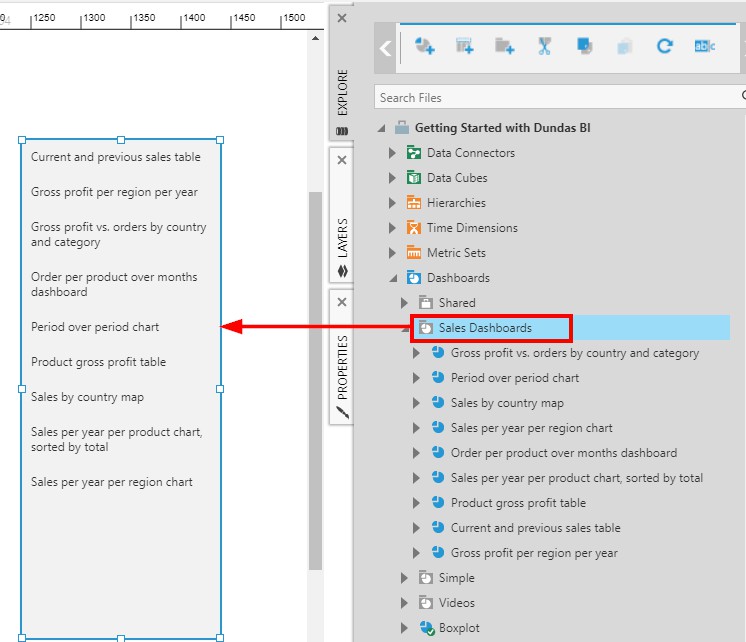Image resolution: width=746 pixels, height=642 pixels.
Task: Click the left chevron scroll toolbar arrow
Action: 386,48
